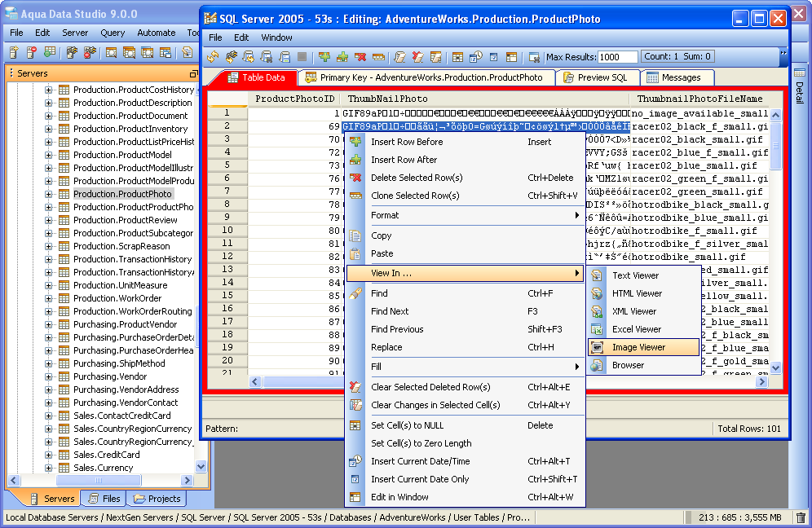Click the single-table magnifier icon in main toolbar

tap(111, 52)
